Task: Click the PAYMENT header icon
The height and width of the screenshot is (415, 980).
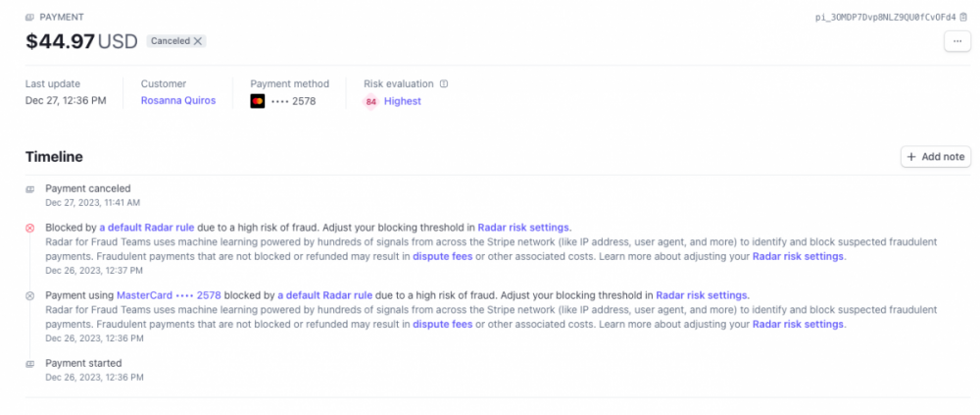Action: [29, 17]
